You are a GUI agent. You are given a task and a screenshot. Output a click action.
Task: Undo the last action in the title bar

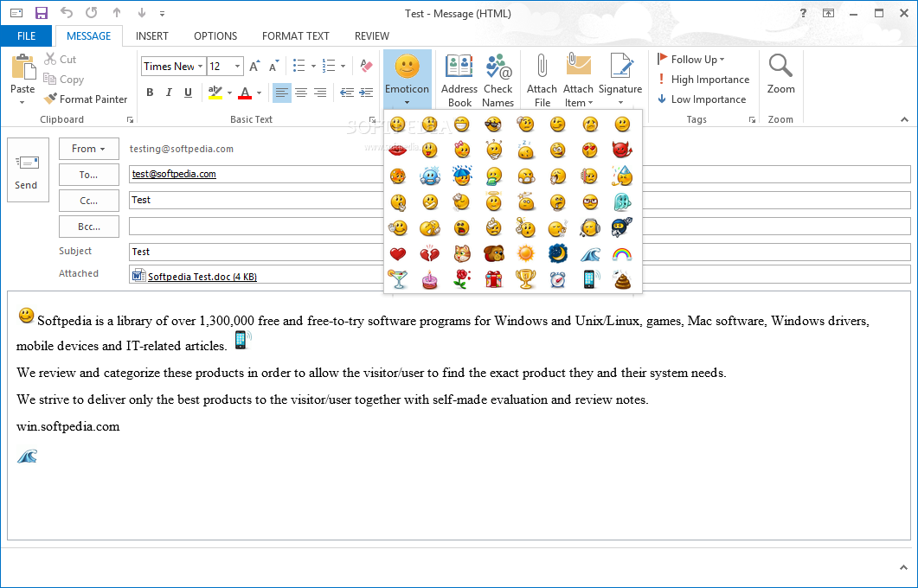click(x=66, y=13)
